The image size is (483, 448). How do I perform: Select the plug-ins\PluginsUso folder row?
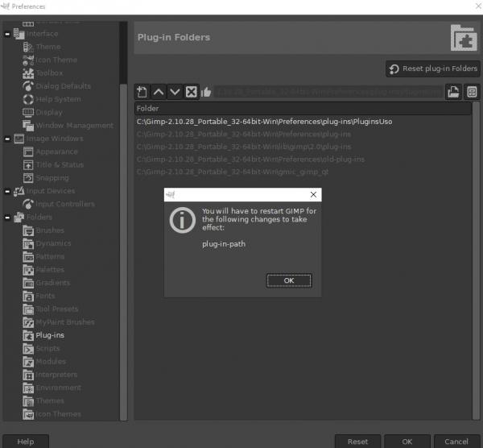coord(303,122)
